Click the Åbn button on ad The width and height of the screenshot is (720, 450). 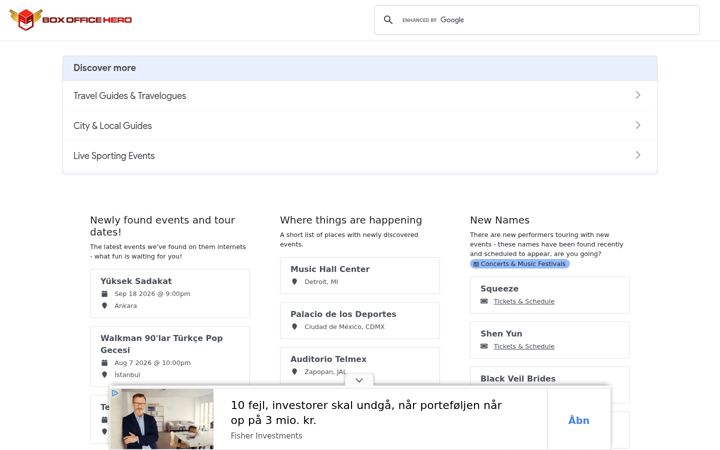click(x=579, y=420)
